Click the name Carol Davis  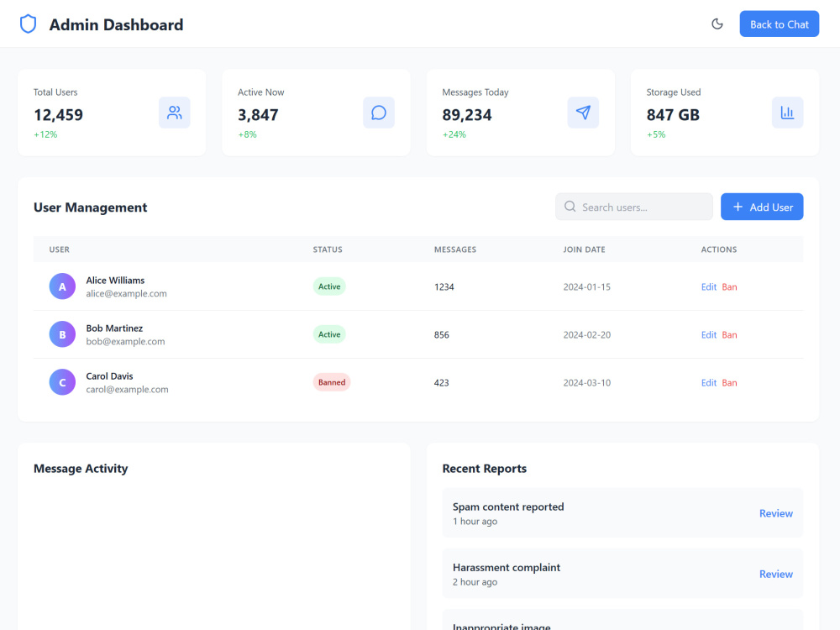tap(109, 376)
